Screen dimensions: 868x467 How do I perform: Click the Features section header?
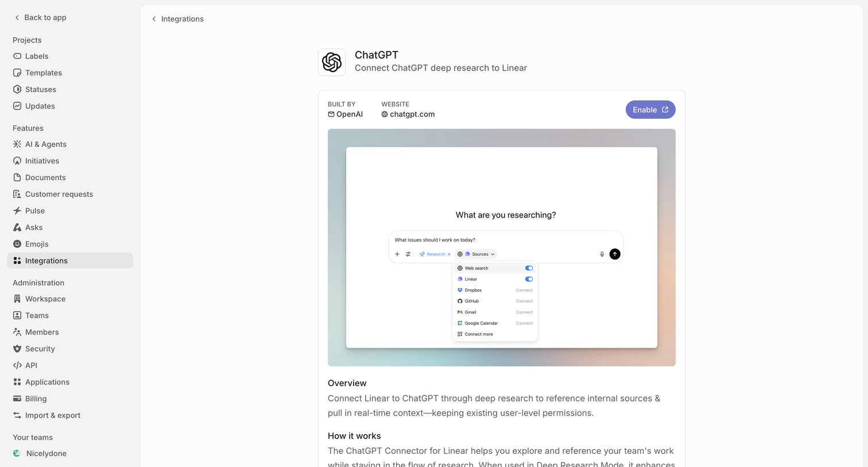click(x=28, y=128)
